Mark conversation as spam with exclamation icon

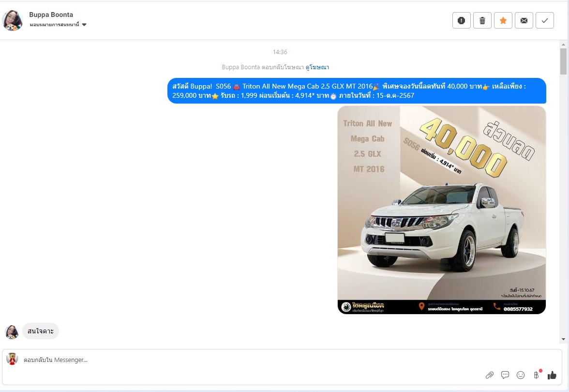[461, 20]
